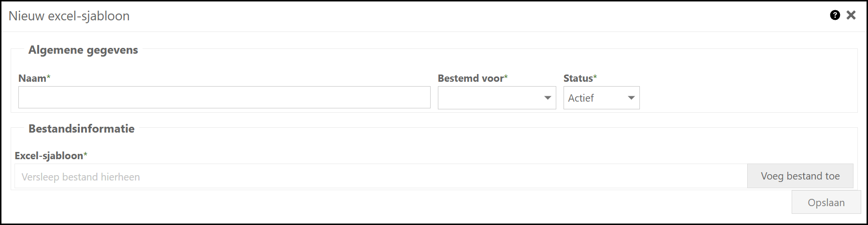Close the Nieuw excel-sjabloon dialog
Screen dimensions: 868x225
click(x=851, y=15)
